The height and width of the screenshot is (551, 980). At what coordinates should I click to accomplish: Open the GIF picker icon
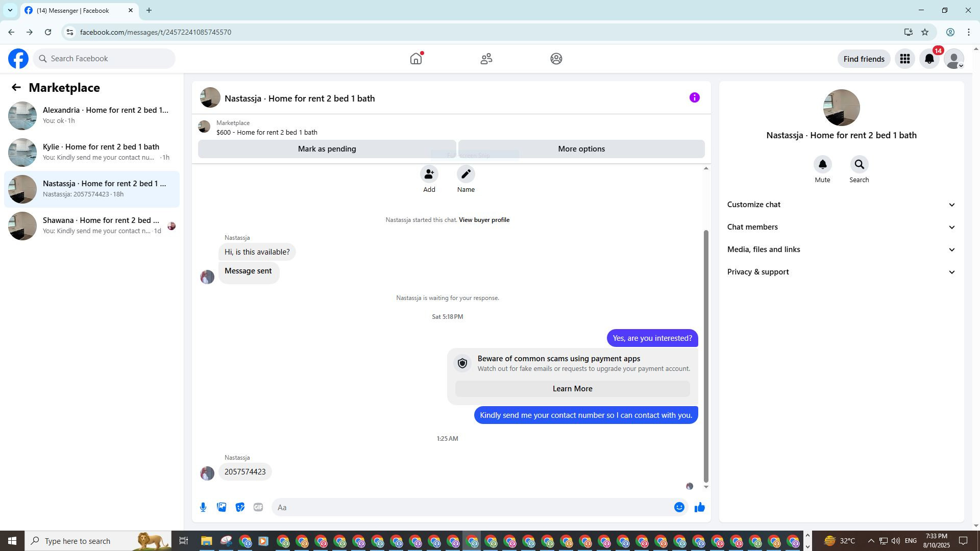point(258,507)
